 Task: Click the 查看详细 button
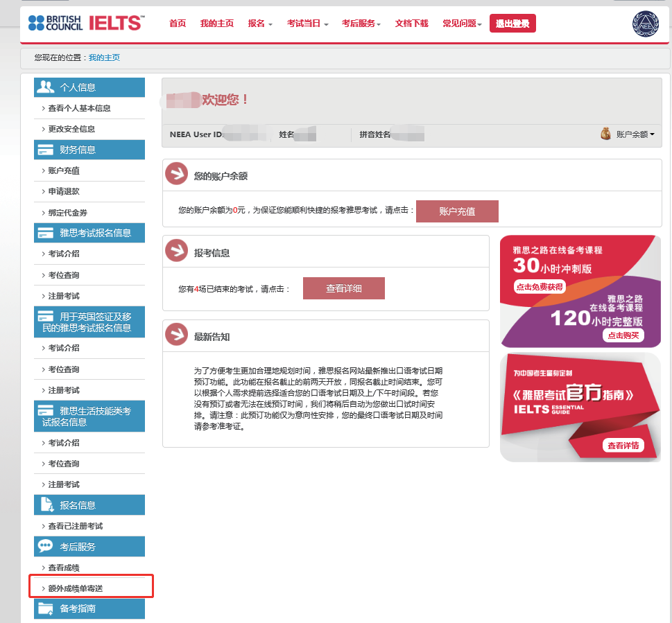[344, 288]
